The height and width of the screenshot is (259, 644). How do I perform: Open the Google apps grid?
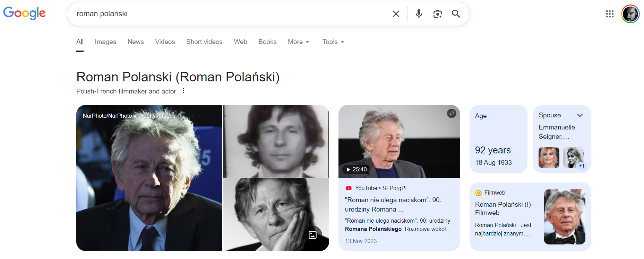click(610, 14)
